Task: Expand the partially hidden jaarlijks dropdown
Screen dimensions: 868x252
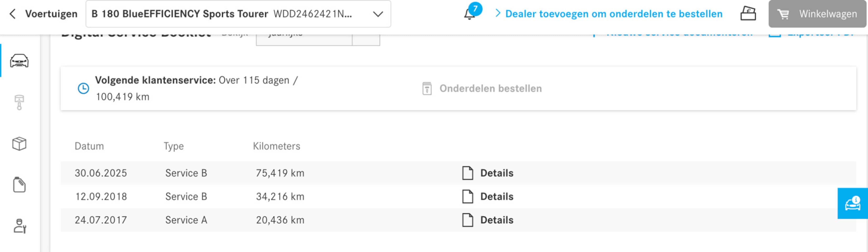Action: pyautogui.click(x=366, y=39)
